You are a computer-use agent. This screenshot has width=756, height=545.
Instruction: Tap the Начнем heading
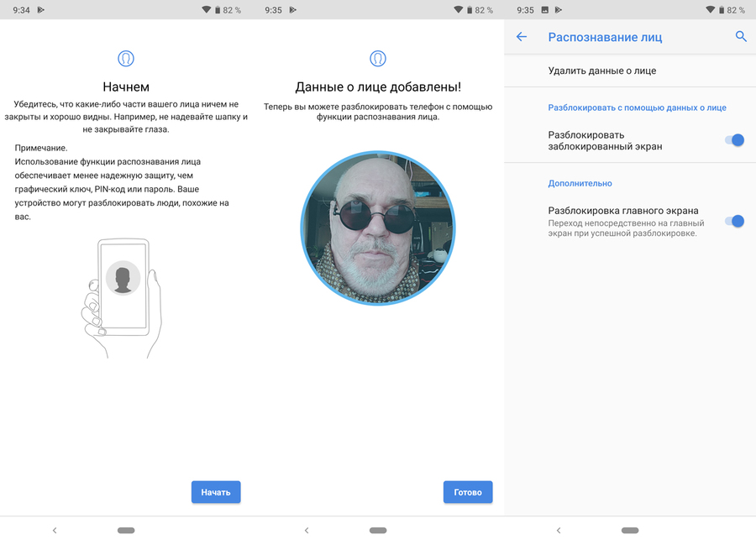[126, 86]
